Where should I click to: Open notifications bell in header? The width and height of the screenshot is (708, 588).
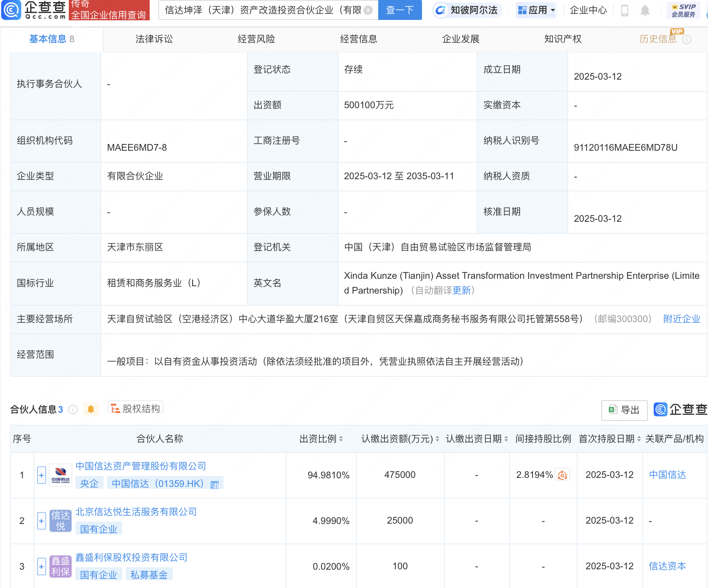click(x=645, y=11)
